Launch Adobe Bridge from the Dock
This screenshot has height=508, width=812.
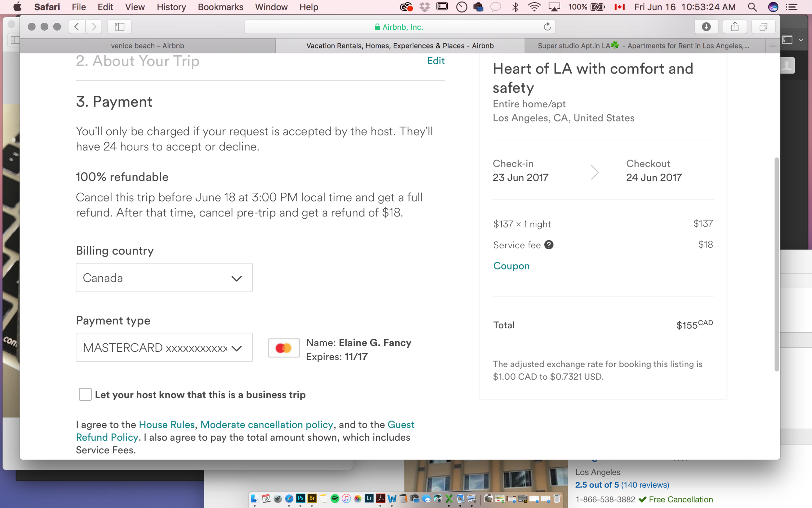pos(312,498)
